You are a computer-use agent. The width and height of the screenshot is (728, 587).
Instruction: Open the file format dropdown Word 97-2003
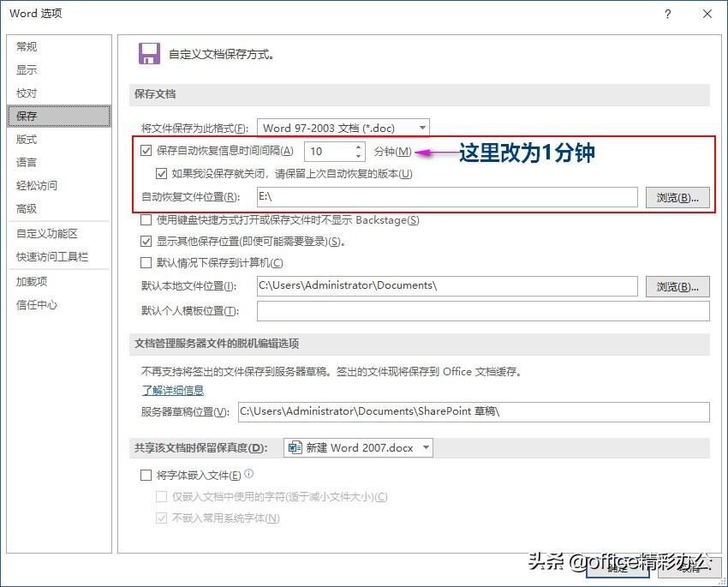point(343,128)
